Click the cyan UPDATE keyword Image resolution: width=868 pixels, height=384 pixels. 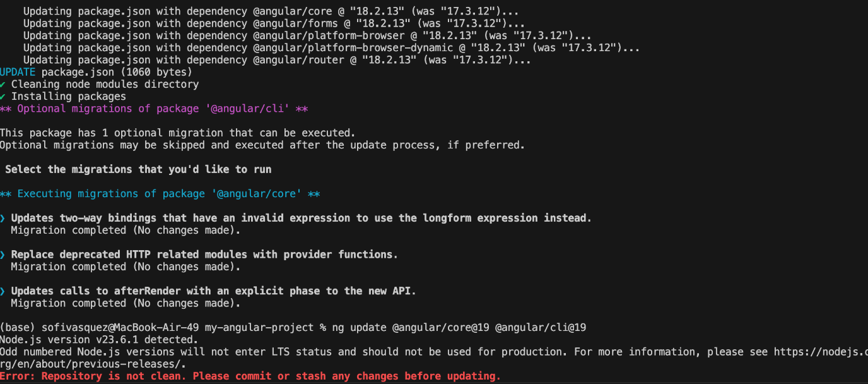(x=18, y=72)
